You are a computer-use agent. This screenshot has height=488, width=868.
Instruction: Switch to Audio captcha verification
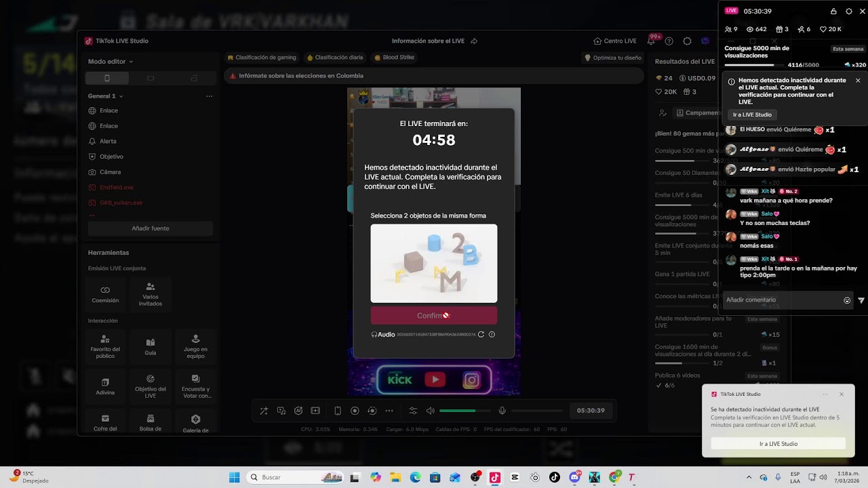383,334
